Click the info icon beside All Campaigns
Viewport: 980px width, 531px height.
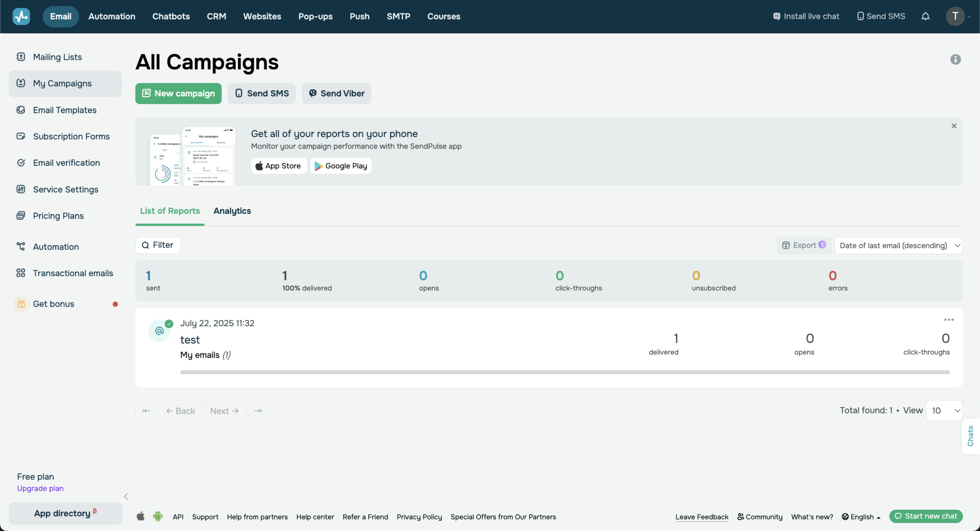955,59
